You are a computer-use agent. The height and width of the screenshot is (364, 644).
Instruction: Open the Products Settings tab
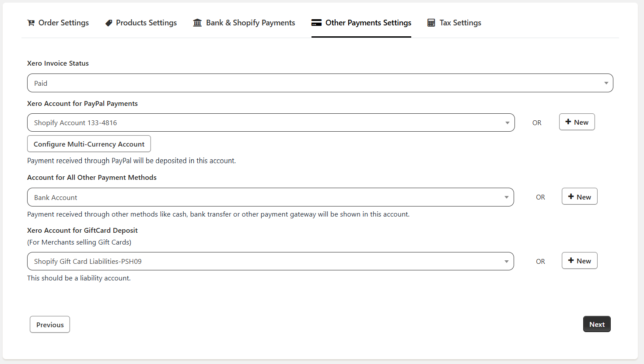point(146,23)
